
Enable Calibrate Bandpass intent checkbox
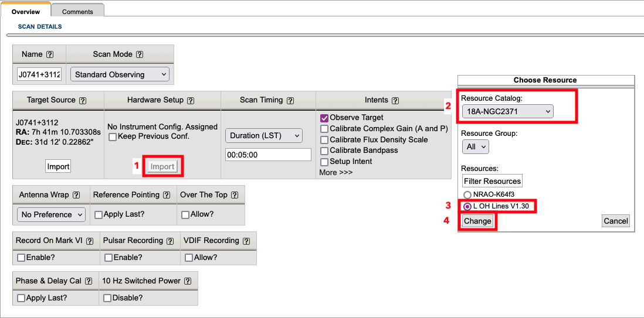click(324, 151)
